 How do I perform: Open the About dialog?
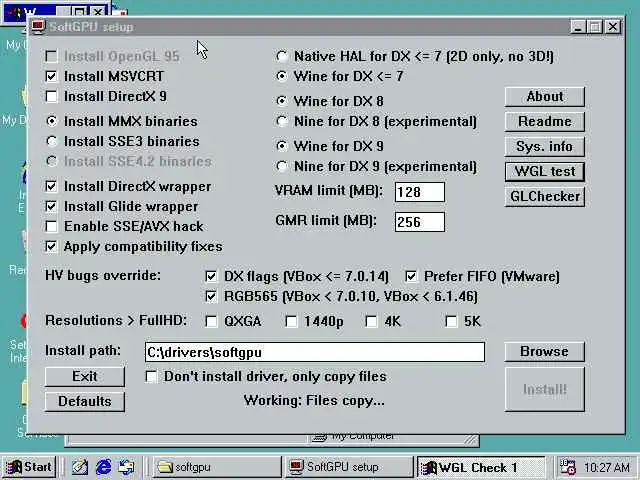[544, 97]
